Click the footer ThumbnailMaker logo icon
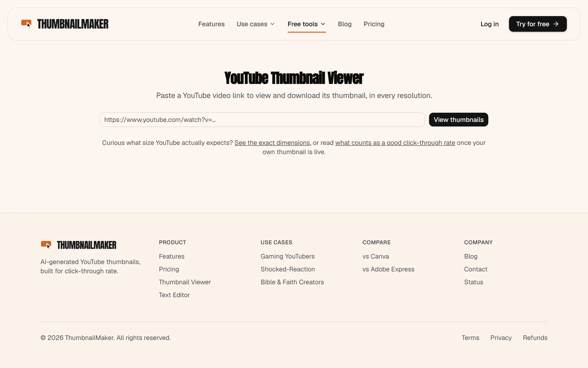 click(x=46, y=245)
